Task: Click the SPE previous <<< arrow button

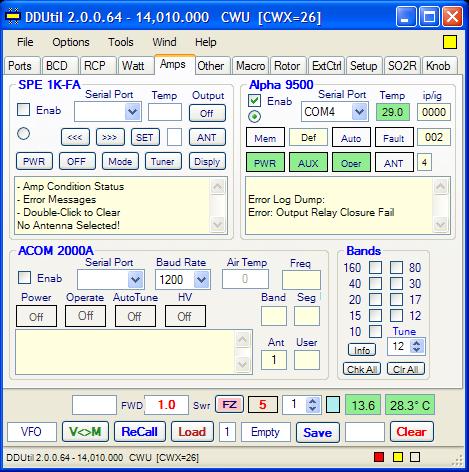Action: 75,137
